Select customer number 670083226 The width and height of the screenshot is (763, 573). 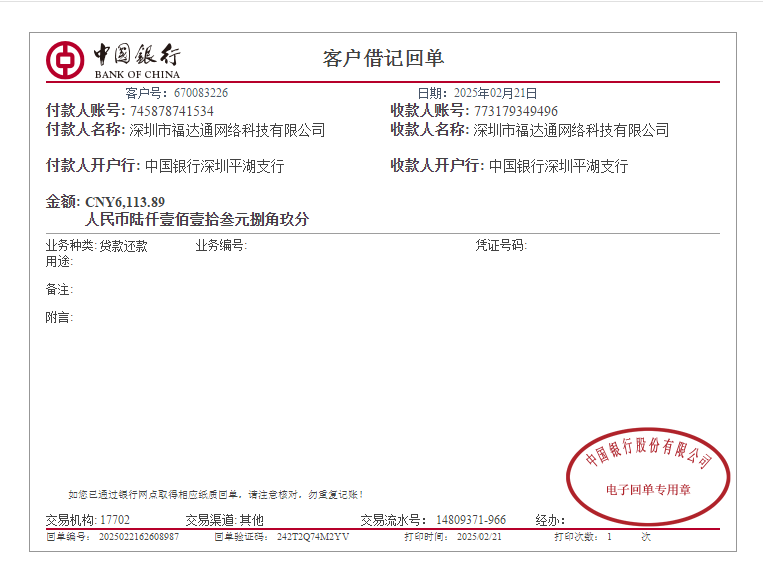coord(201,93)
